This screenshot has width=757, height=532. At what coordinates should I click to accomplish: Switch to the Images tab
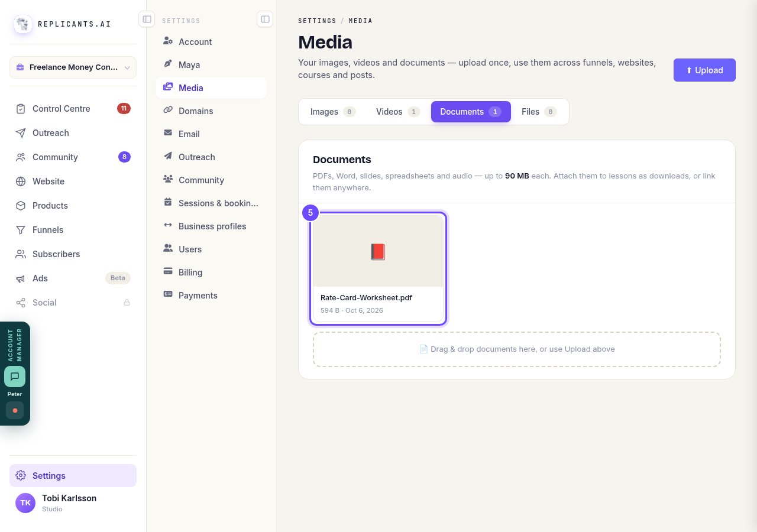click(332, 112)
